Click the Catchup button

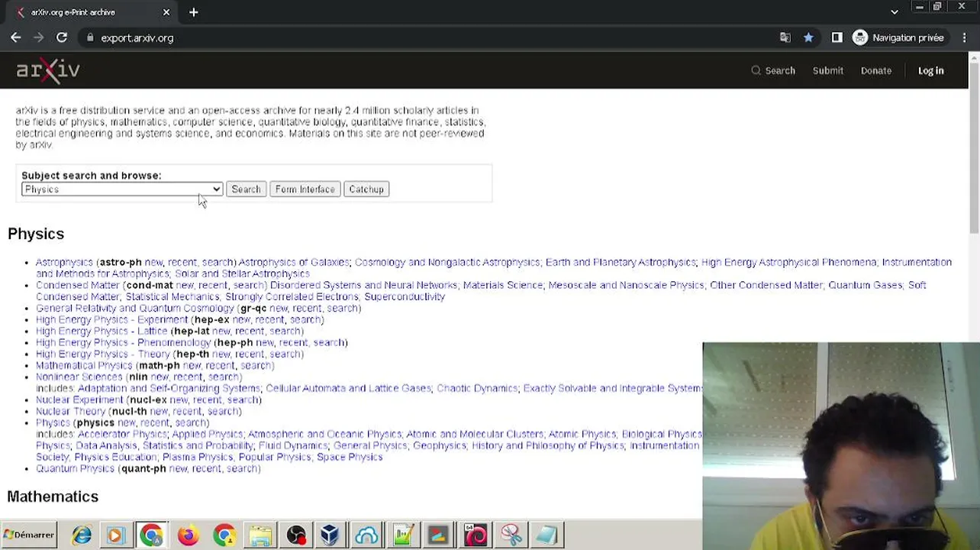click(x=366, y=189)
